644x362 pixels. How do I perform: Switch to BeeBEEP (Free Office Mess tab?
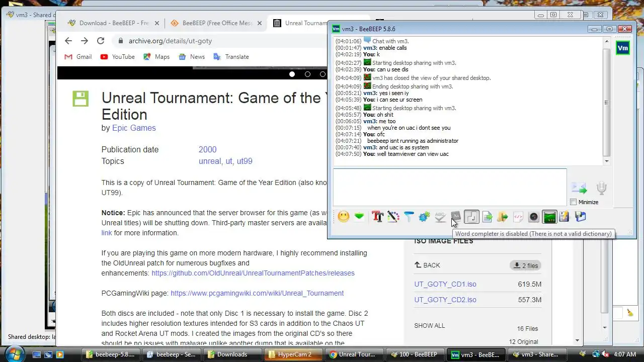(x=216, y=23)
